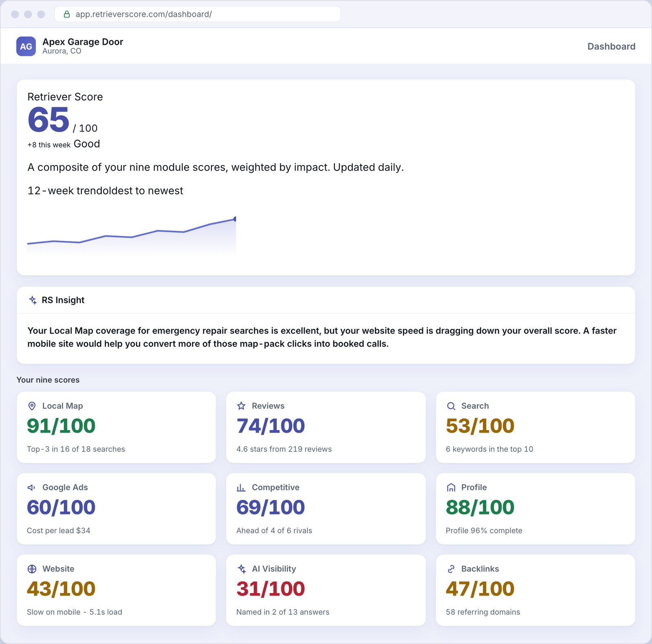Click the AI Visibility sparkle icon
652x644 pixels.
241,569
